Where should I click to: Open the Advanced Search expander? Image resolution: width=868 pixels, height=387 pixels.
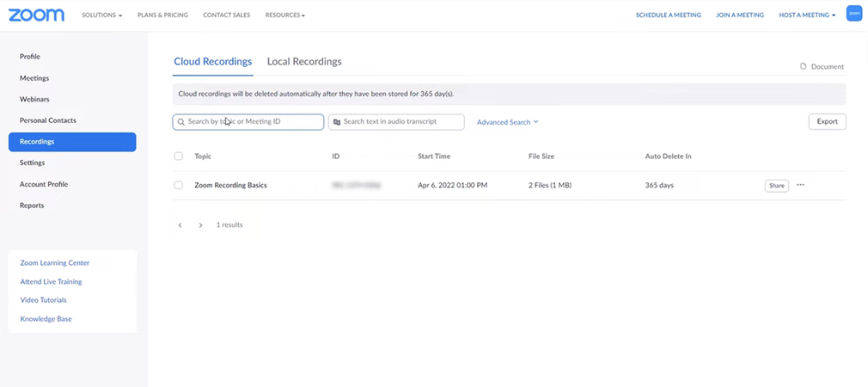507,122
